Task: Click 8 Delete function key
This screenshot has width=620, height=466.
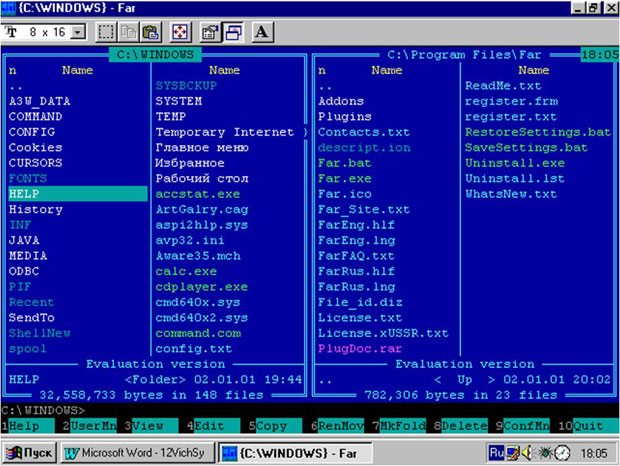Action: pyautogui.click(x=461, y=426)
